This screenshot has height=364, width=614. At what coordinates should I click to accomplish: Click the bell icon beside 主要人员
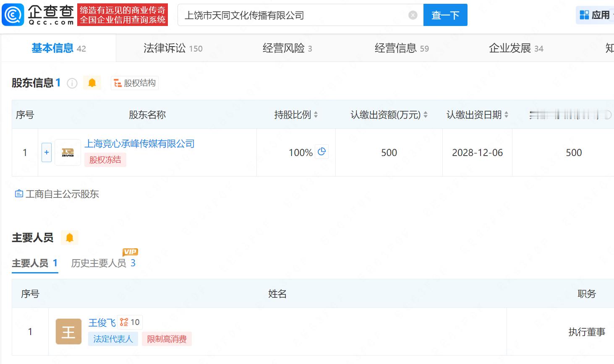click(x=70, y=237)
